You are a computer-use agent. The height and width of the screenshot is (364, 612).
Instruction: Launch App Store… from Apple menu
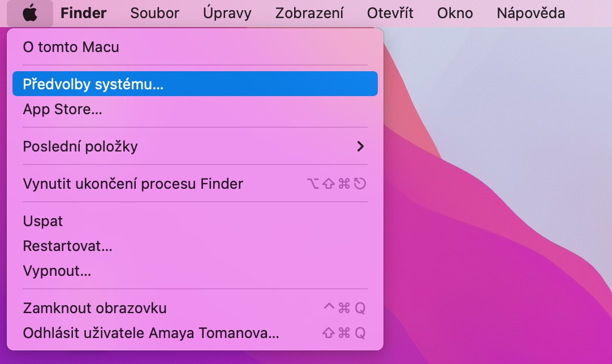click(62, 110)
